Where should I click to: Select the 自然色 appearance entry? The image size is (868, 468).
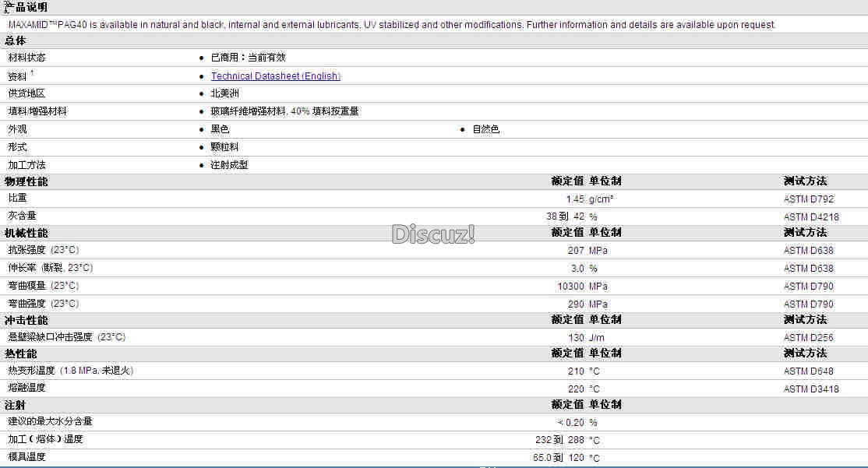coord(485,129)
